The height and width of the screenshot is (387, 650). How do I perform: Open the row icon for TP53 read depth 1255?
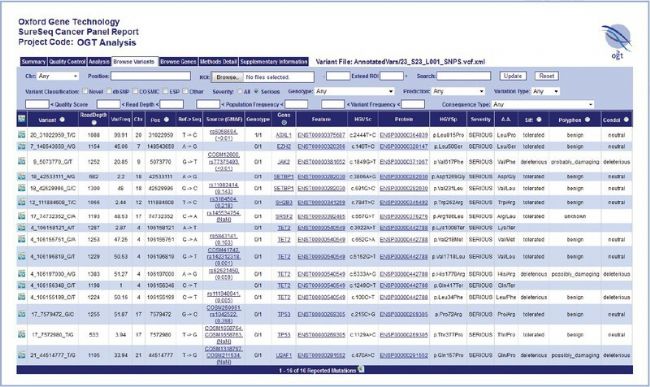(22, 314)
